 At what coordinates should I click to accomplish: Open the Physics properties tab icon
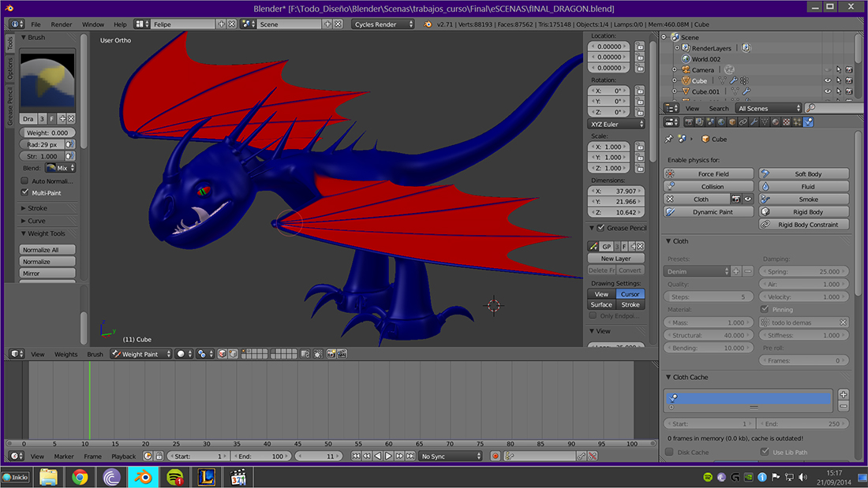click(x=808, y=122)
